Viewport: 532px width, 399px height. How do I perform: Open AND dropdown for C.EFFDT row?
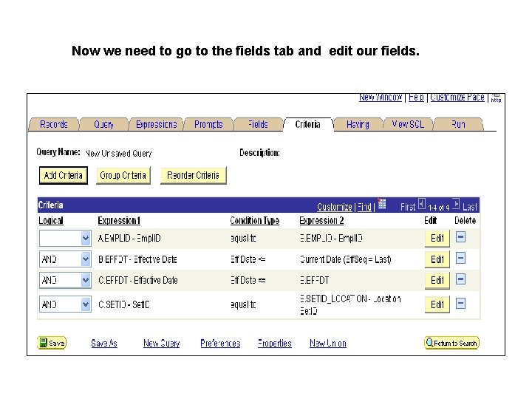tap(86, 281)
